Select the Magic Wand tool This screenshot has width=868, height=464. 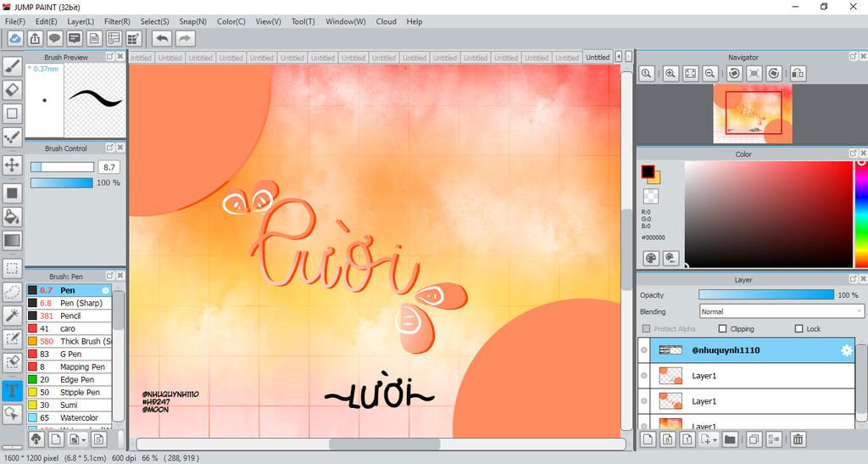[12, 316]
